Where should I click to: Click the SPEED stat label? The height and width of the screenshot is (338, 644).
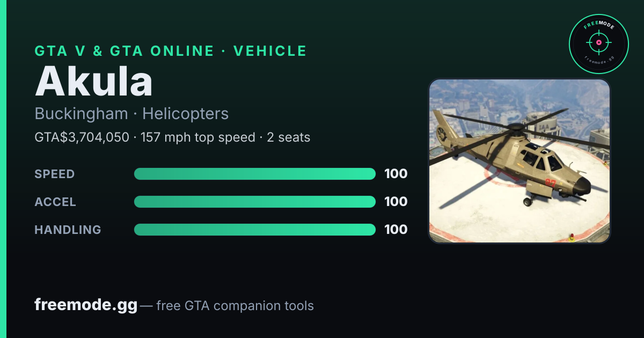[x=55, y=174]
